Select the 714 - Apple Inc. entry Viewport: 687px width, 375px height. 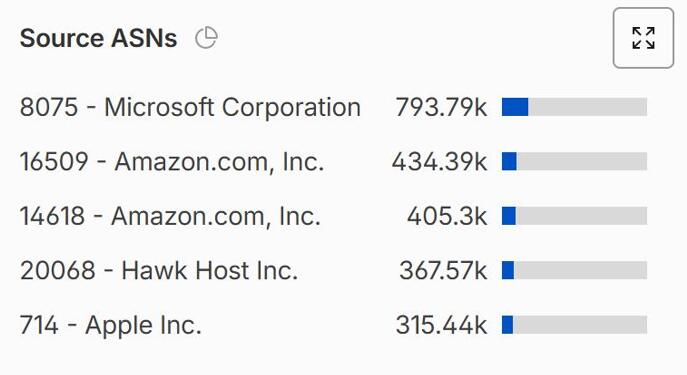click(110, 325)
